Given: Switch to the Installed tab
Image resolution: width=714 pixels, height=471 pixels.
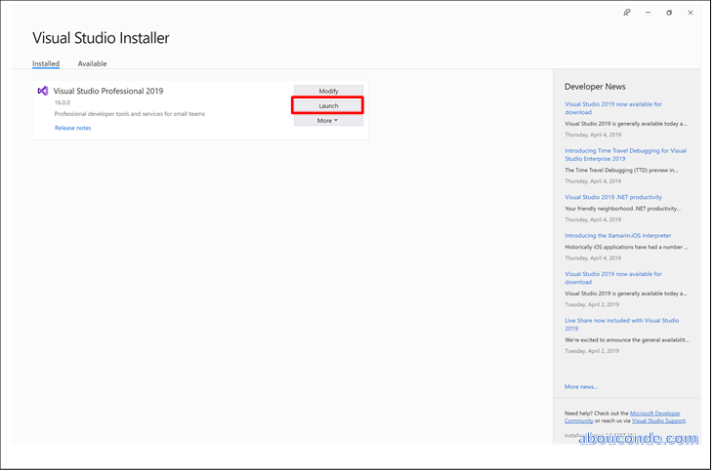Looking at the screenshot, I should tap(46, 64).
